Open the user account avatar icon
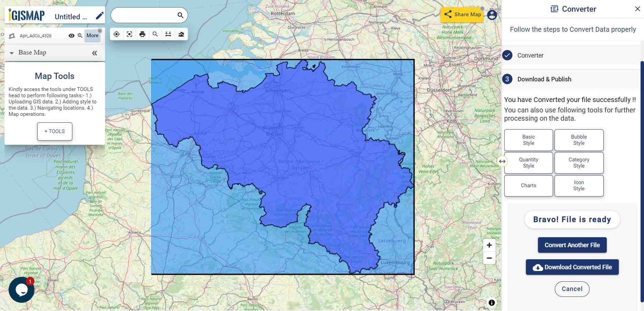Image resolution: width=644 pixels, height=311 pixels. (x=492, y=15)
